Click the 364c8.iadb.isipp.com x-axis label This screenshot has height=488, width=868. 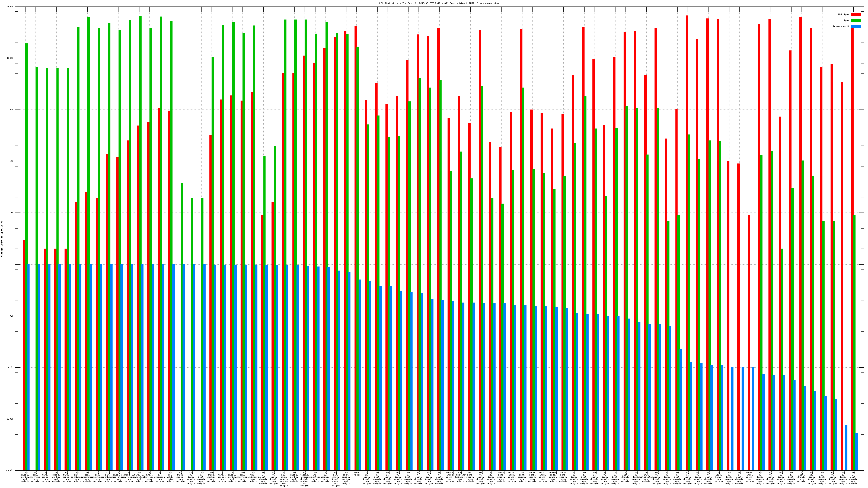[x=749, y=477]
